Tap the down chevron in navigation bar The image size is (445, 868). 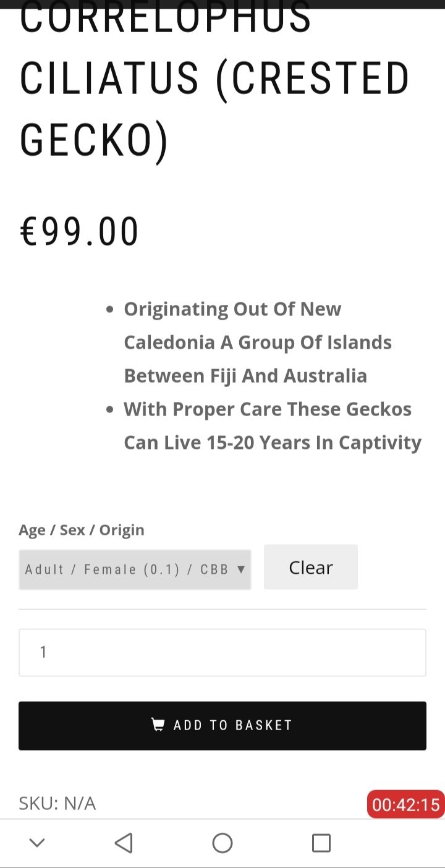coord(37,843)
